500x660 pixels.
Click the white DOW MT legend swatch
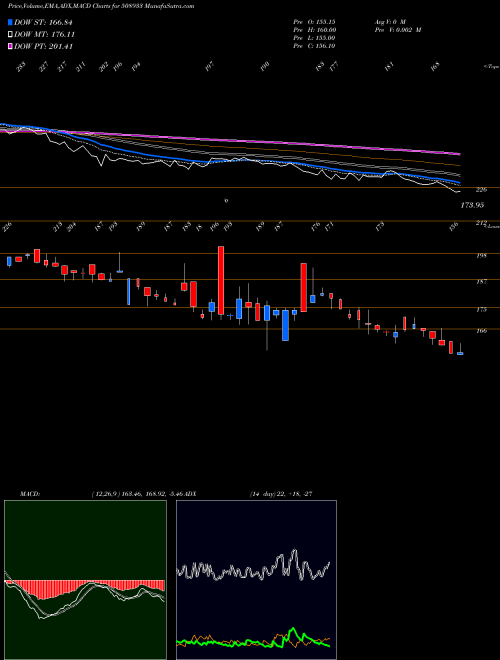click(11, 34)
